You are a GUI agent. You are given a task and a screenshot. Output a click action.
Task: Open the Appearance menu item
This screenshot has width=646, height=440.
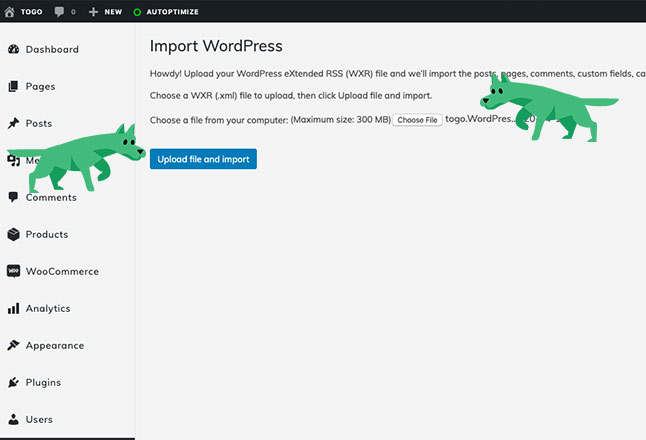[55, 346]
